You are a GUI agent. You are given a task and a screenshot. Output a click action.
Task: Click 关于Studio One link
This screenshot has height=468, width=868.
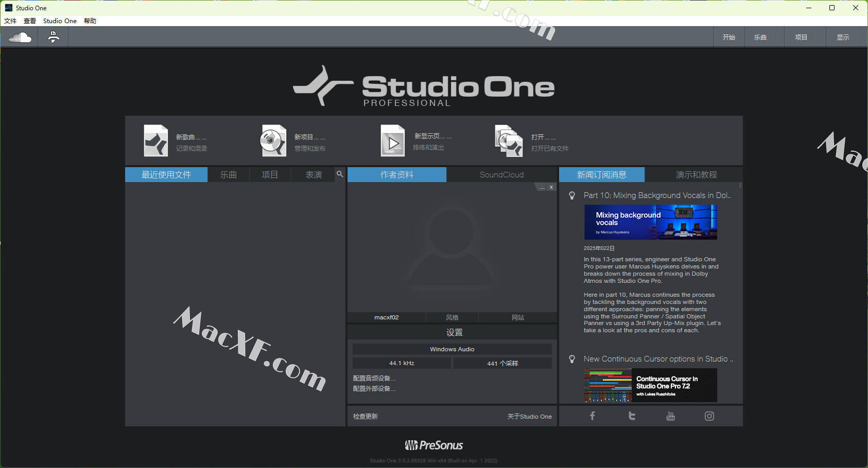click(x=529, y=416)
